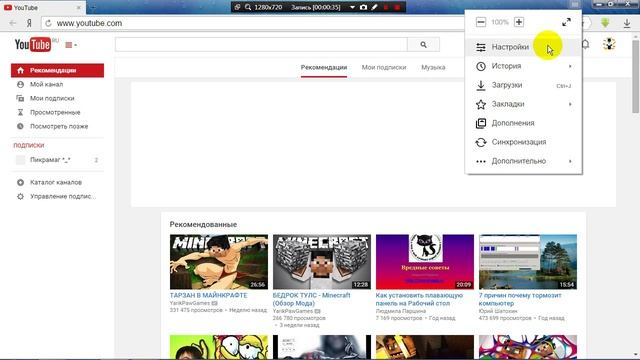The height and width of the screenshot is (360, 640).
Task: Click Yandex Я home button
Action: (29, 23)
